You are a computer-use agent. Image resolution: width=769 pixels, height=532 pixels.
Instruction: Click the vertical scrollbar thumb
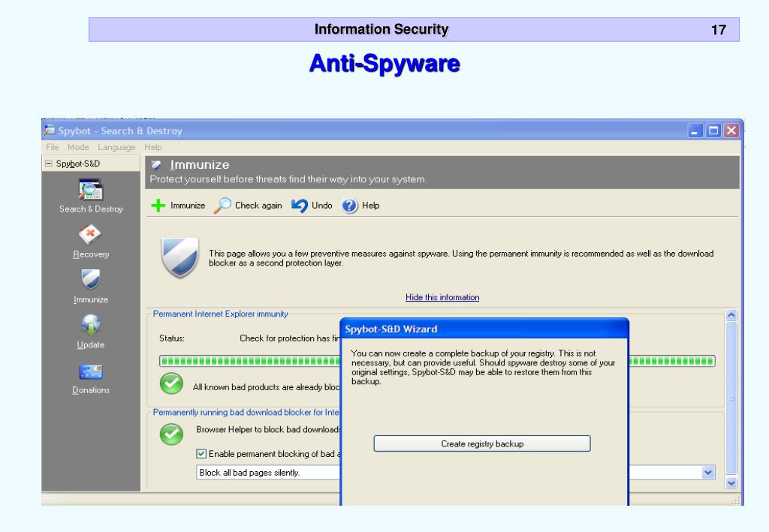click(731, 398)
